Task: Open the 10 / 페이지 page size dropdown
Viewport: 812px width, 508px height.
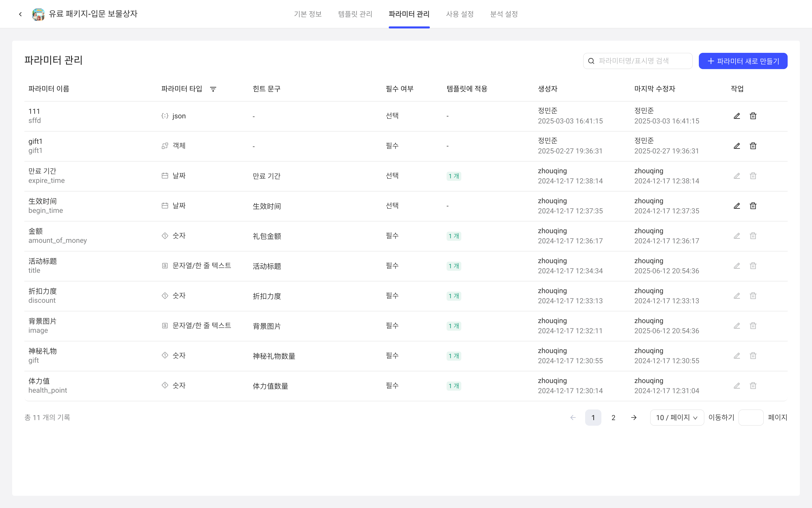Action: (677, 418)
